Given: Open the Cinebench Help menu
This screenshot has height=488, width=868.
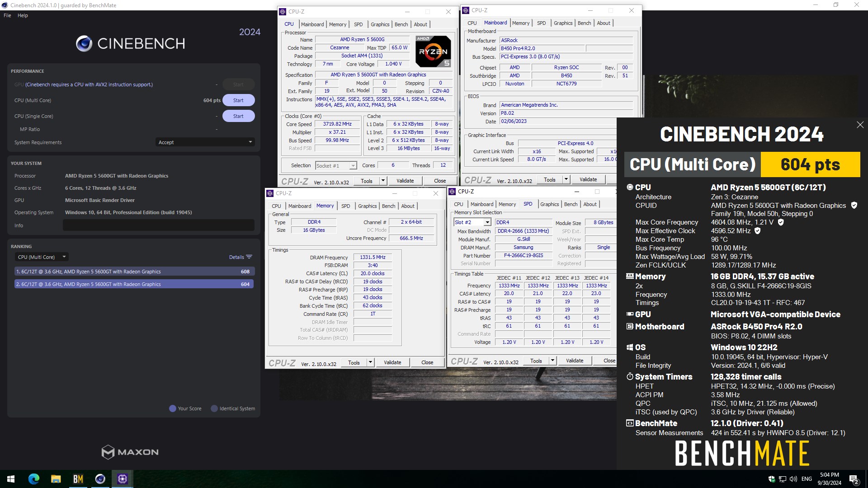Looking at the screenshot, I should tap(23, 15).
